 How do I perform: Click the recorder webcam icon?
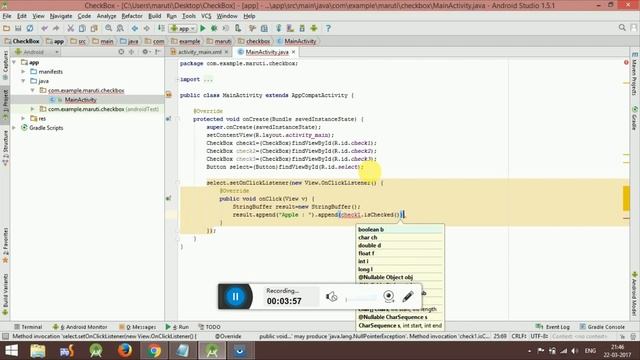389,296
